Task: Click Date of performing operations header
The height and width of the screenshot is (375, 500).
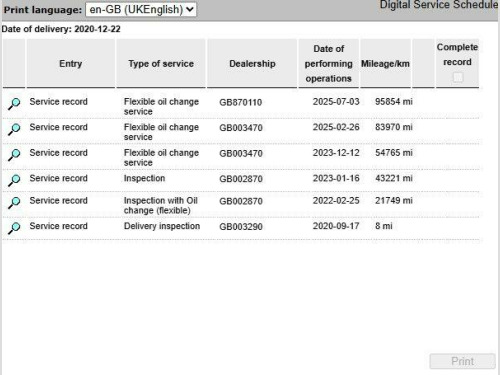Action: coord(329,63)
